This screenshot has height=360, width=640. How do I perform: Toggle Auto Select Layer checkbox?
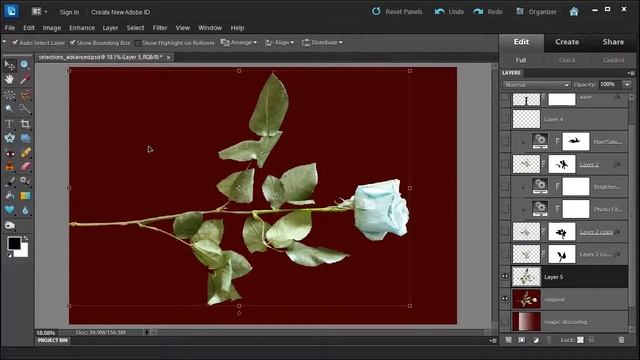click(x=15, y=42)
